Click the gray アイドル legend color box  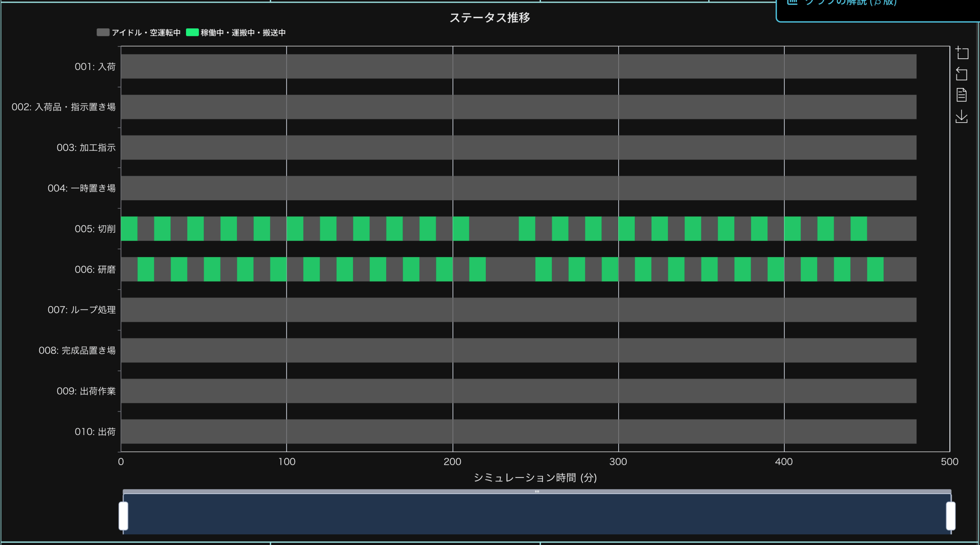click(103, 33)
